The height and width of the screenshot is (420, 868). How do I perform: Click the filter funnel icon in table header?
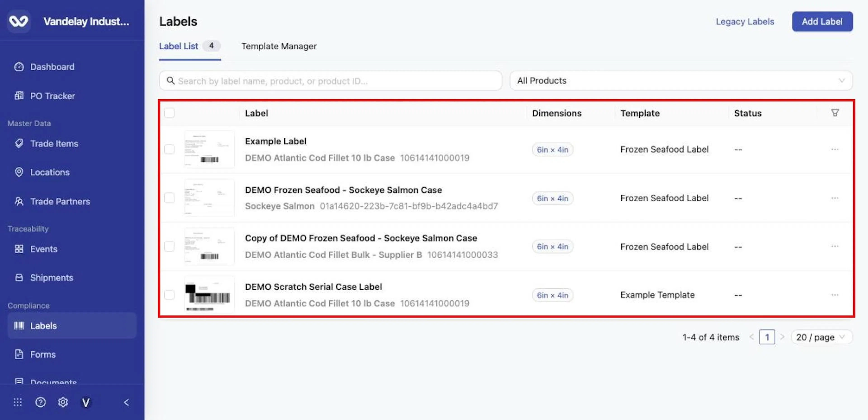tap(835, 113)
